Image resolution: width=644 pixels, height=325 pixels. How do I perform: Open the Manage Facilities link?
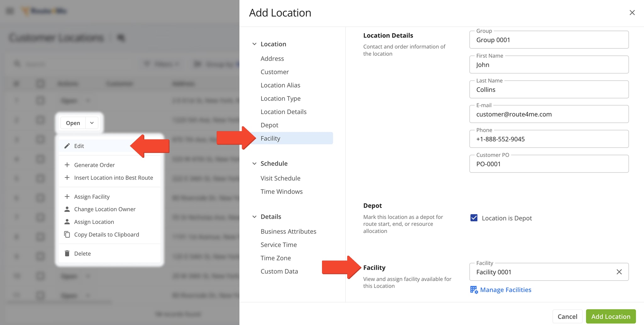pos(505,290)
